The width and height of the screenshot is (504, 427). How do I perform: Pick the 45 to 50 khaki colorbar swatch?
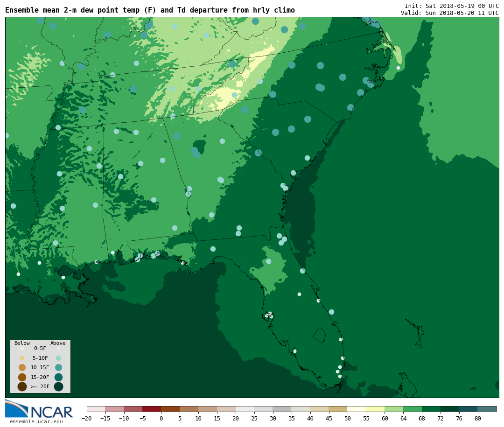(x=338, y=409)
